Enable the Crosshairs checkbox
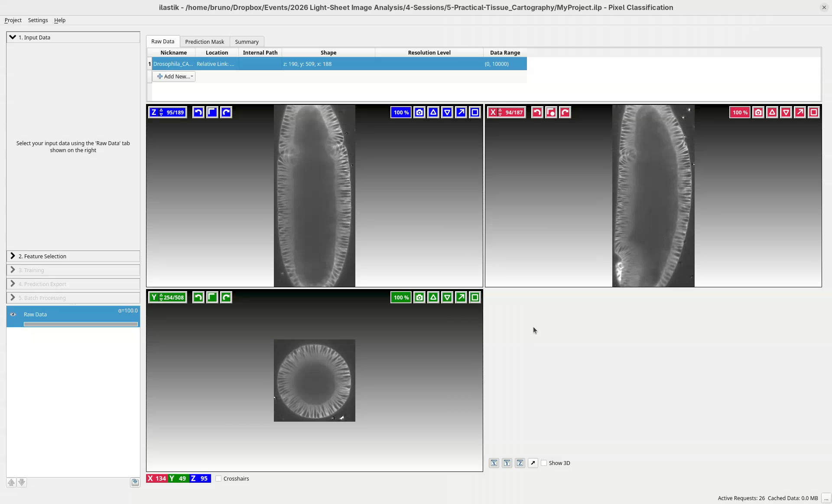 pos(219,478)
